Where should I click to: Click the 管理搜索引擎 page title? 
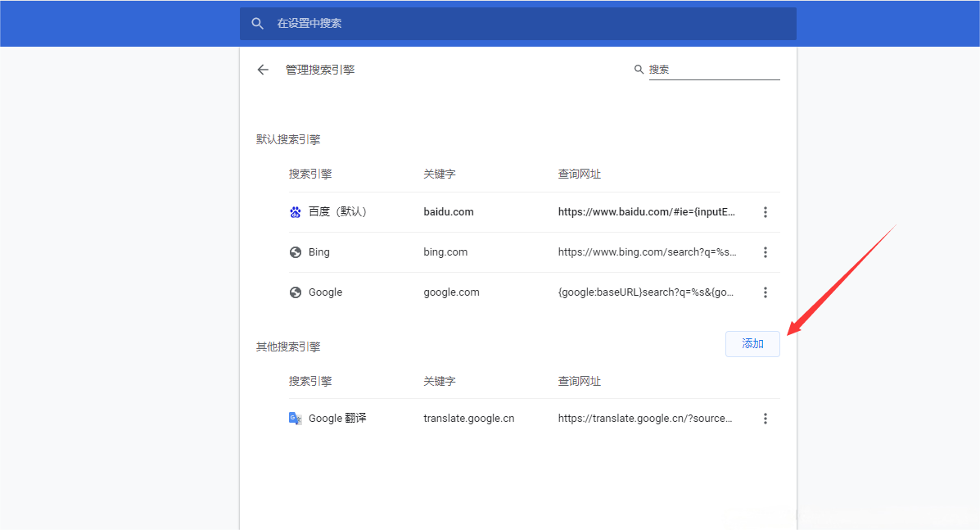click(320, 70)
